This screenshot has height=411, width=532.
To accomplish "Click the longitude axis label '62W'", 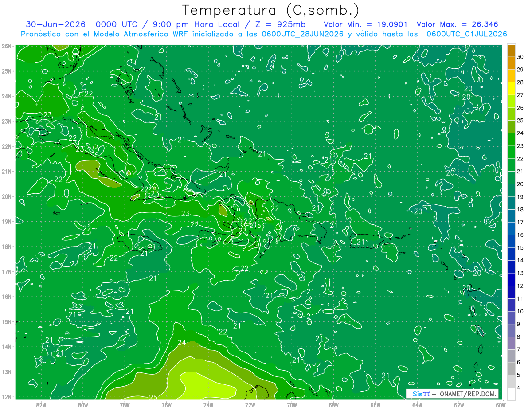I will pyautogui.click(x=459, y=405).
